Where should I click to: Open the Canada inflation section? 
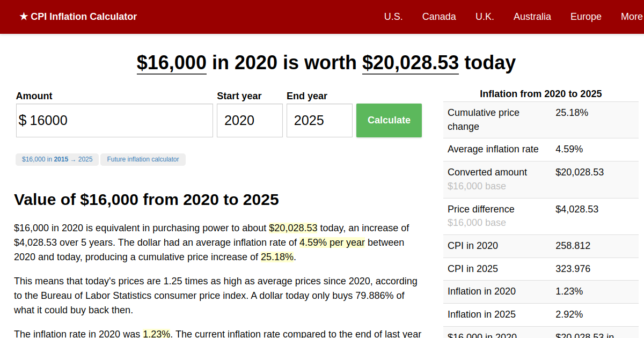439,17
